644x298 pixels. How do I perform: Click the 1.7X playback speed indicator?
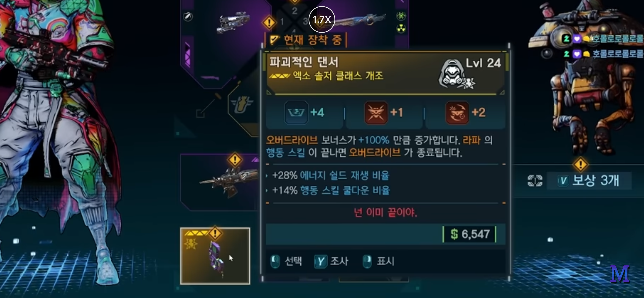[x=321, y=19]
